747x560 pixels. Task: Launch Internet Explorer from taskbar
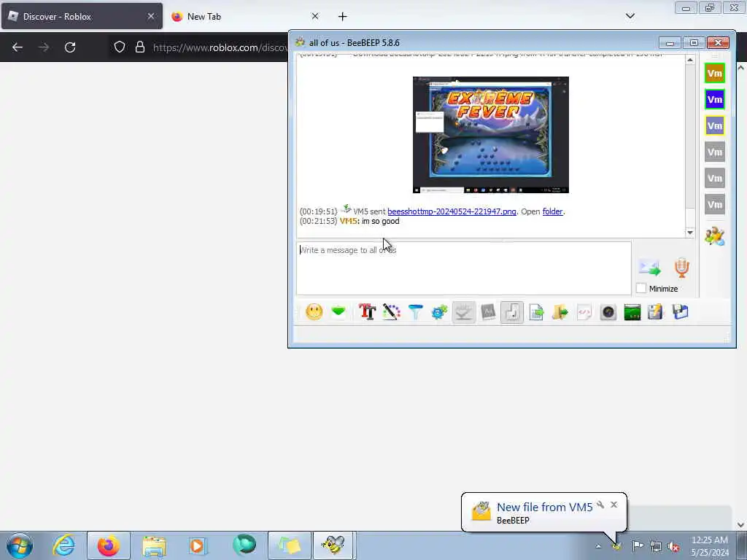pyautogui.click(x=63, y=545)
